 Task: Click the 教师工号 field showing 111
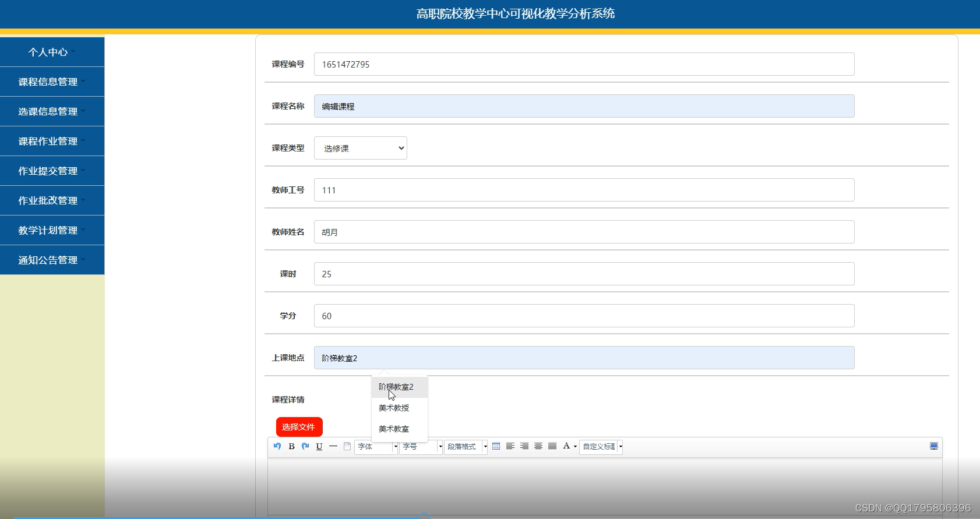(x=584, y=190)
